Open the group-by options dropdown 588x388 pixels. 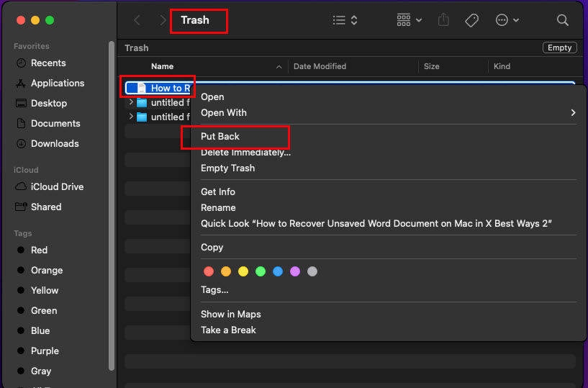[x=409, y=20]
